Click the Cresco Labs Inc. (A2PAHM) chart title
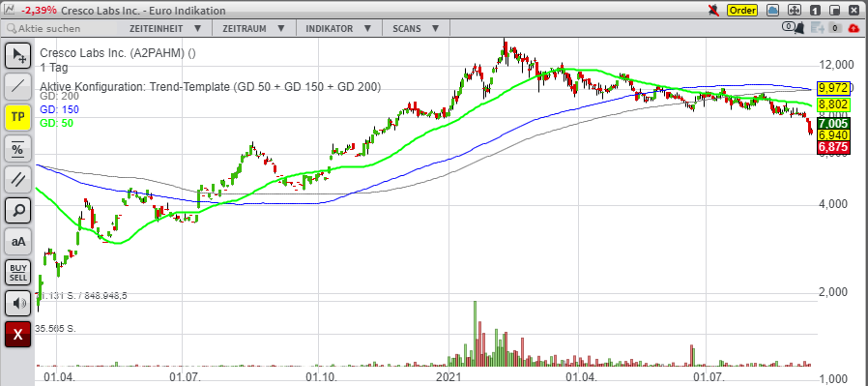 click(118, 54)
